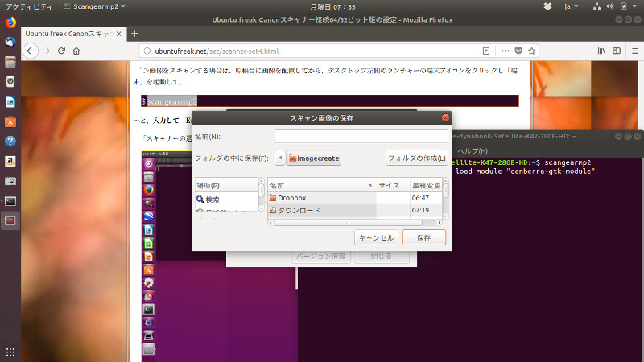Open page actions three-dots menu
Screen dimensions: 644x362
[x=505, y=51]
